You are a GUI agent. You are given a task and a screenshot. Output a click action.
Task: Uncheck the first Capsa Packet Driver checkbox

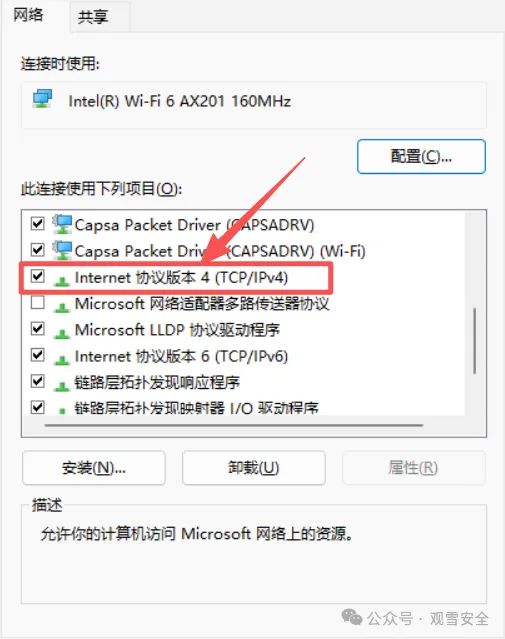(37, 223)
